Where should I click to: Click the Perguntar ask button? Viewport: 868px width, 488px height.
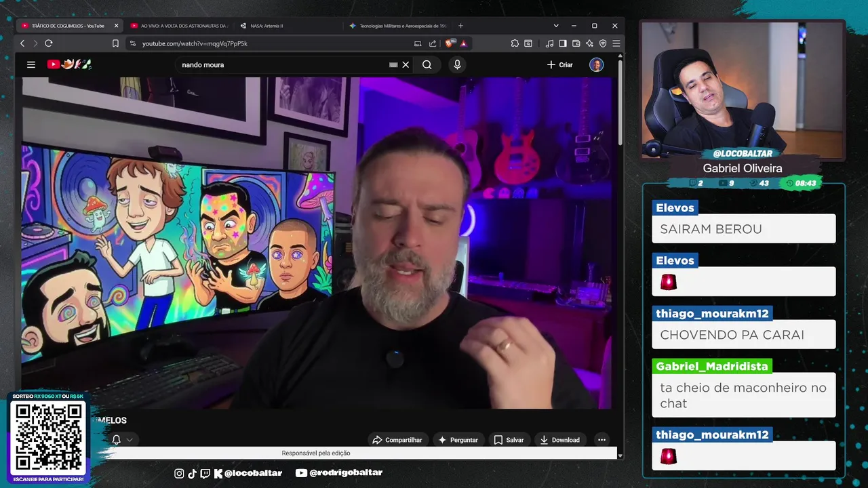tap(458, 440)
